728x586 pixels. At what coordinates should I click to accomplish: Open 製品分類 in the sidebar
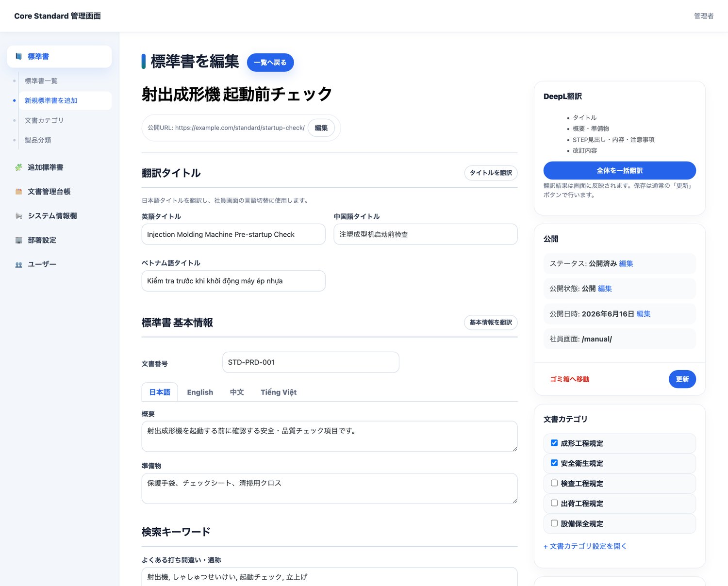point(38,140)
